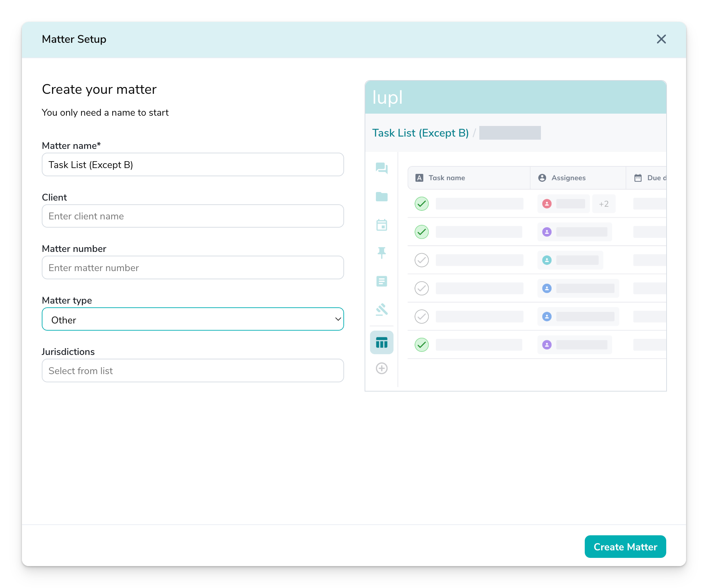The width and height of the screenshot is (708, 588).
Task: Click the gavel icon in sidebar
Action: (x=381, y=309)
